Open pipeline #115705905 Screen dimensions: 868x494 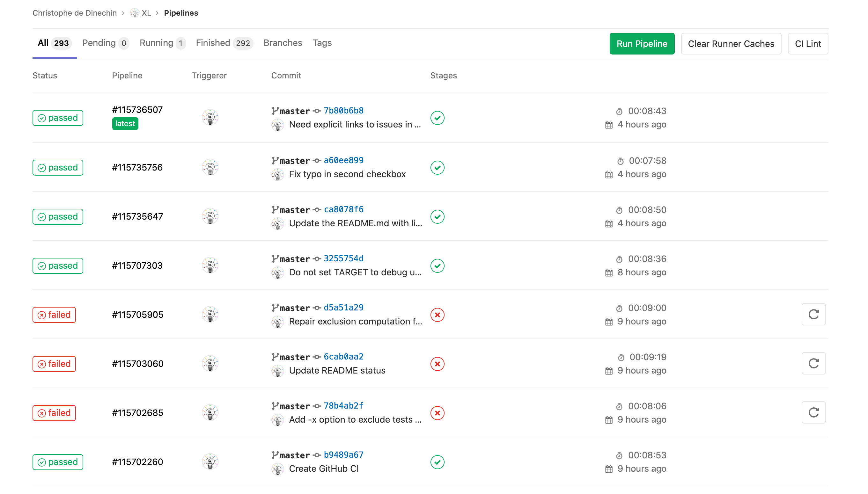[x=137, y=315]
